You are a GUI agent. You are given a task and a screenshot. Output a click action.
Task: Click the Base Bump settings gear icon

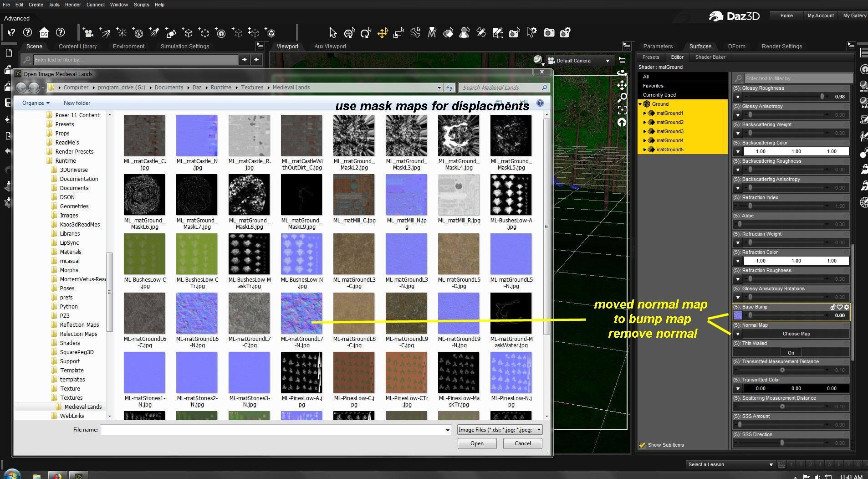pos(847,307)
